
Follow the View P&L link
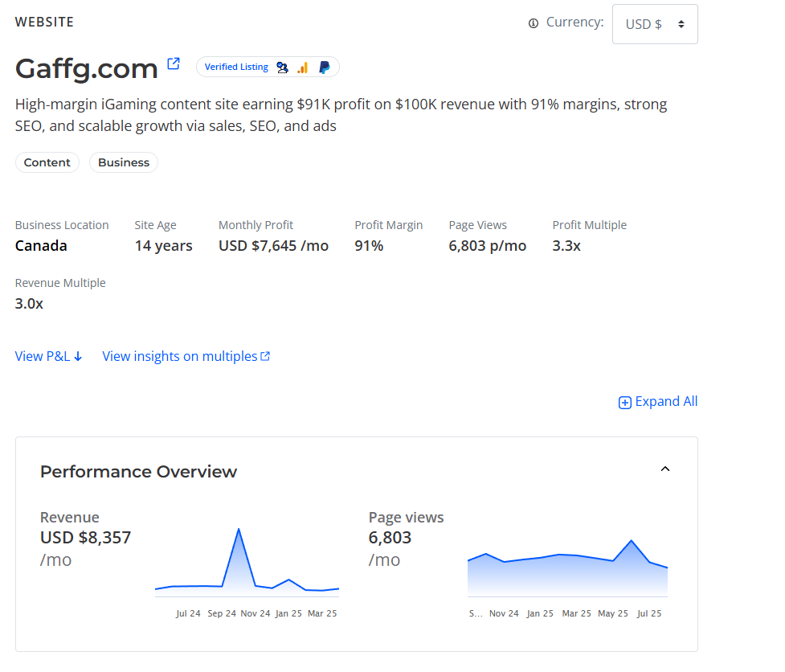coord(43,356)
